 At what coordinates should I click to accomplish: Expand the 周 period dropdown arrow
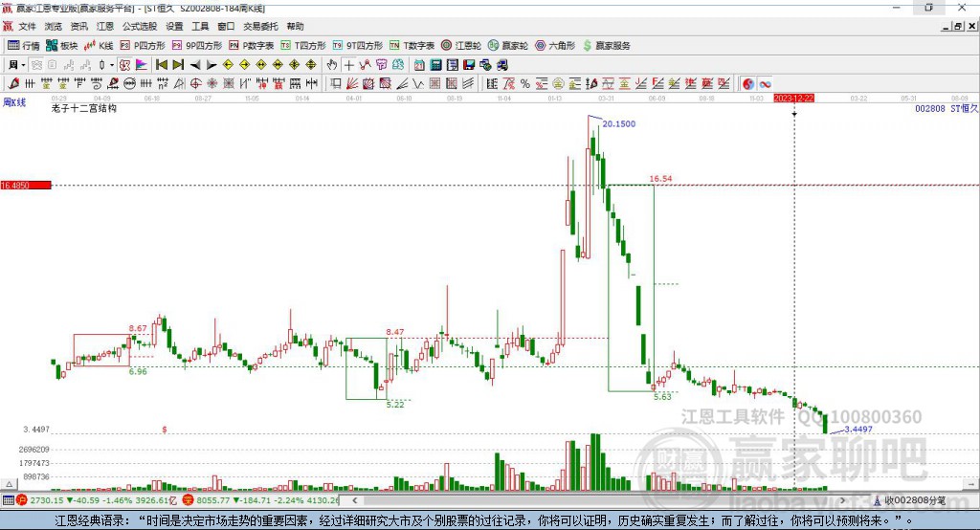point(23,65)
